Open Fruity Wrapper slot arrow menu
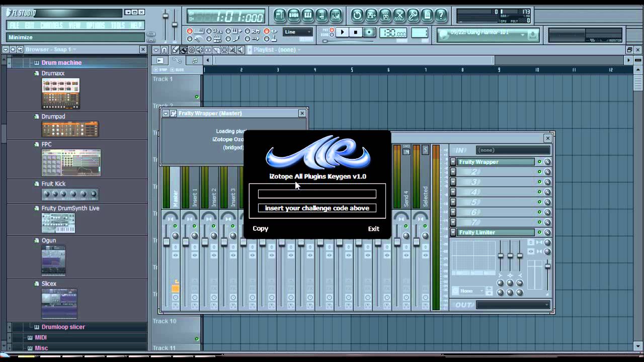The image size is (644, 362). tap(453, 162)
